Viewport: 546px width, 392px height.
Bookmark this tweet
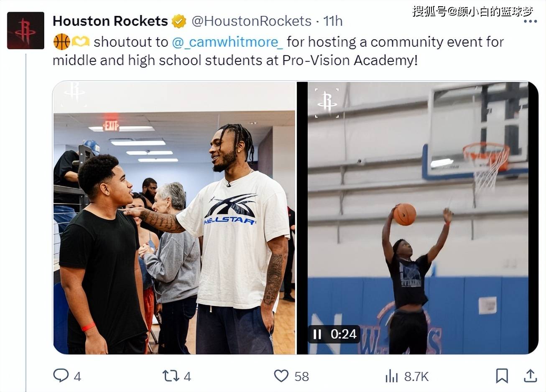[502, 376]
